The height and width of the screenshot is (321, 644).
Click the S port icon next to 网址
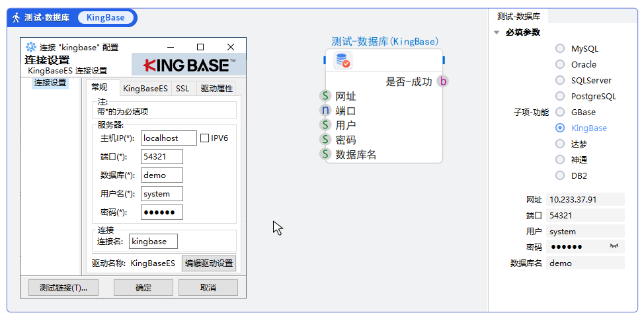coord(325,97)
